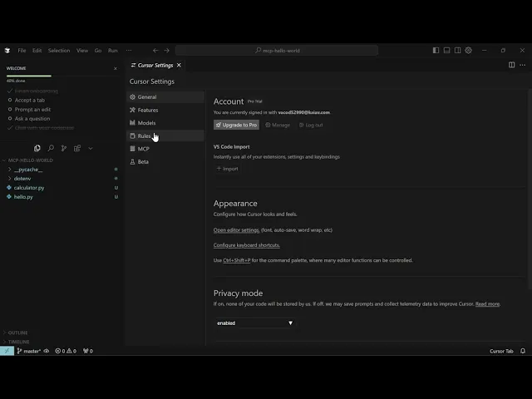Screen dimensions: 532x399
Task: Open hello.py file
Action: (23, 197)
